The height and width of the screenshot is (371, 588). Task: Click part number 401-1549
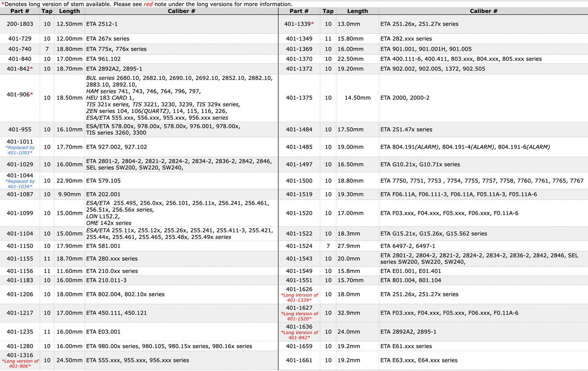[x=299, y=271]
